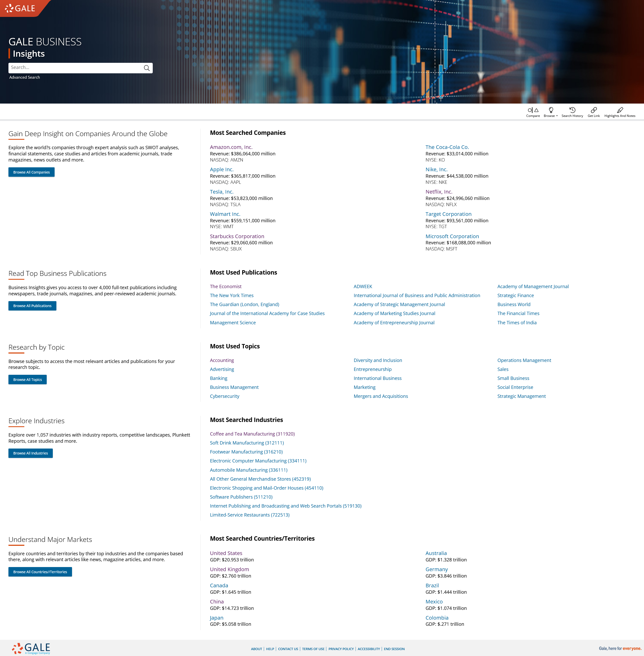The width and height of the screenshot is (644, 656).
Task: Click the magnifying glass search icon
Action: coord(146,68)
